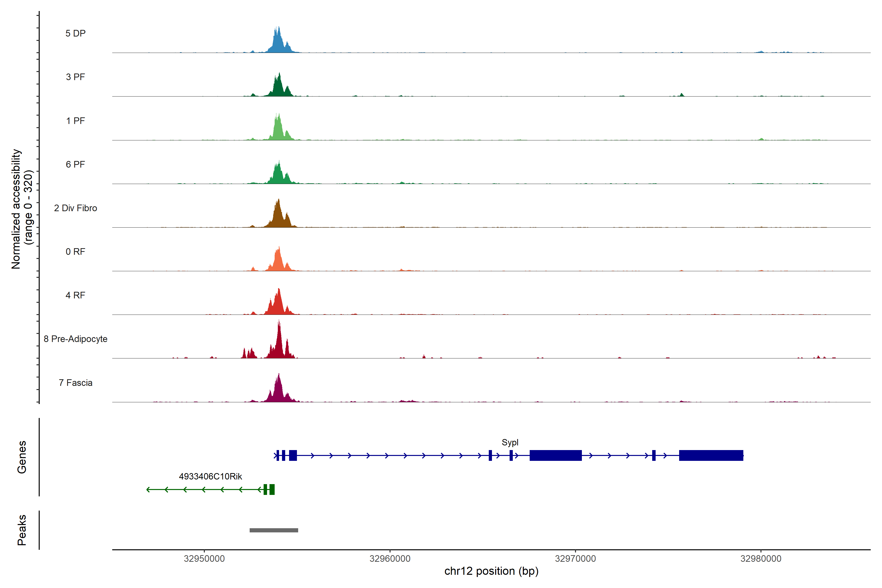Click the largest Sypl exon block
Viewport: 882px width, 588px height.
click(711, 455)
